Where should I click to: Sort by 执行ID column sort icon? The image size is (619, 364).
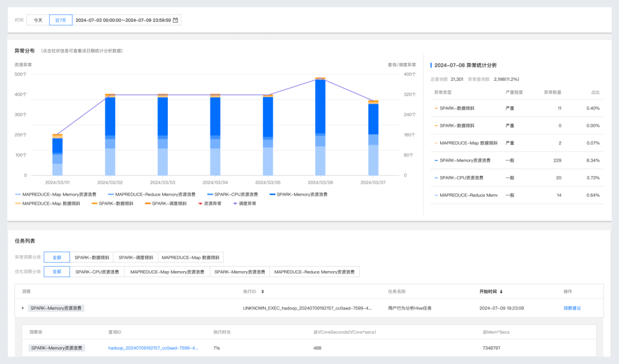click(263, 292)
